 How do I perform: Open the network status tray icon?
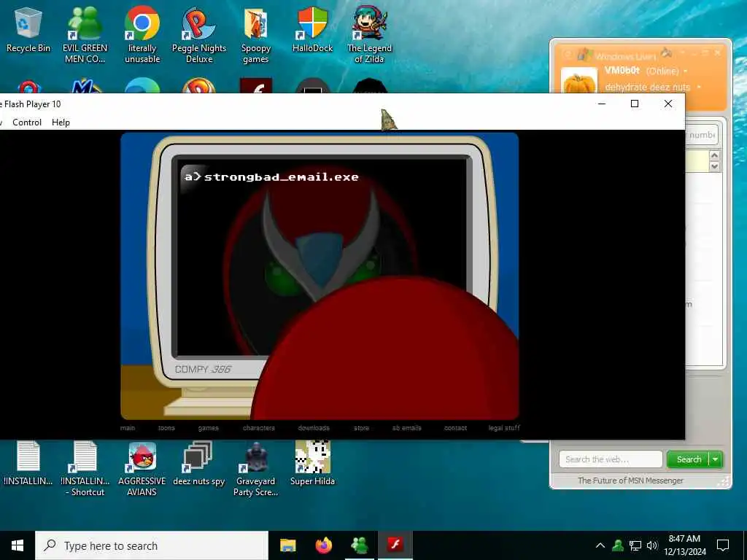tap(635, 545)
